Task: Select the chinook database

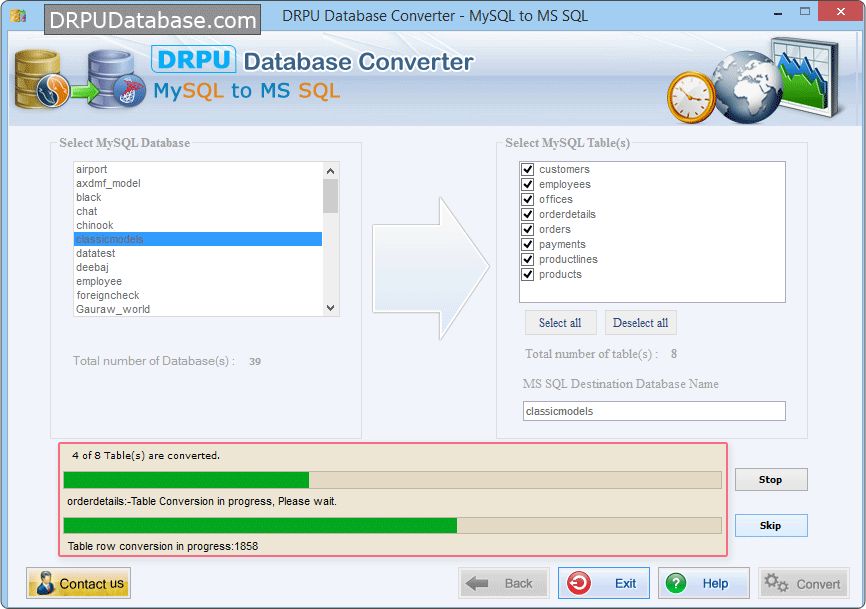Action: coord(198,225)
